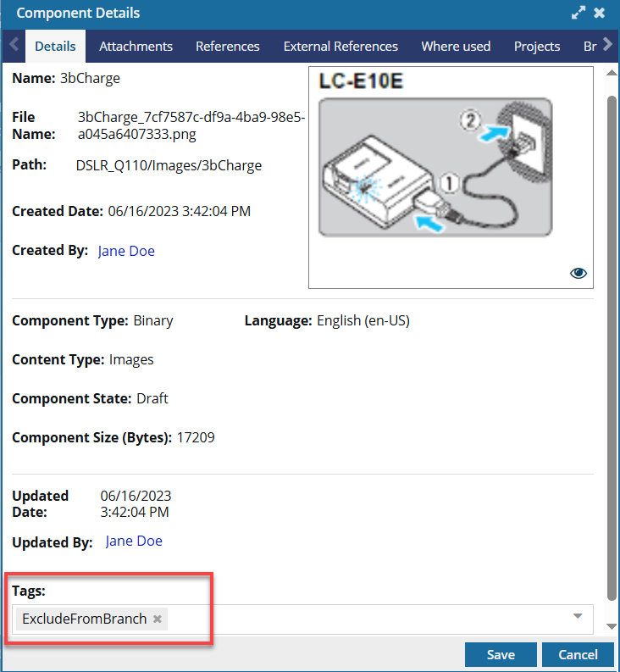This screenshot has width=620, height=672.
Task: Select the Component Type value Binary
Action: 153,320
